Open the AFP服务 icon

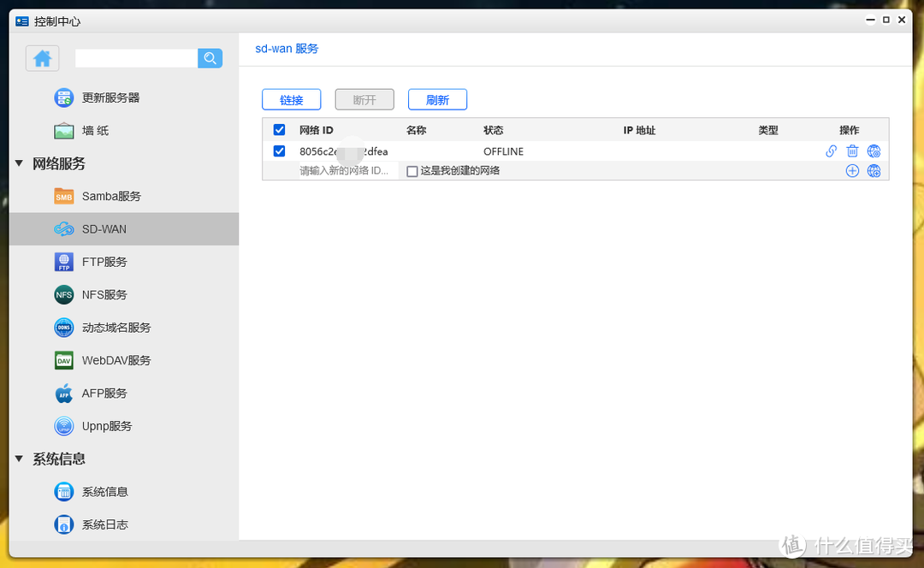click(63, 393)
